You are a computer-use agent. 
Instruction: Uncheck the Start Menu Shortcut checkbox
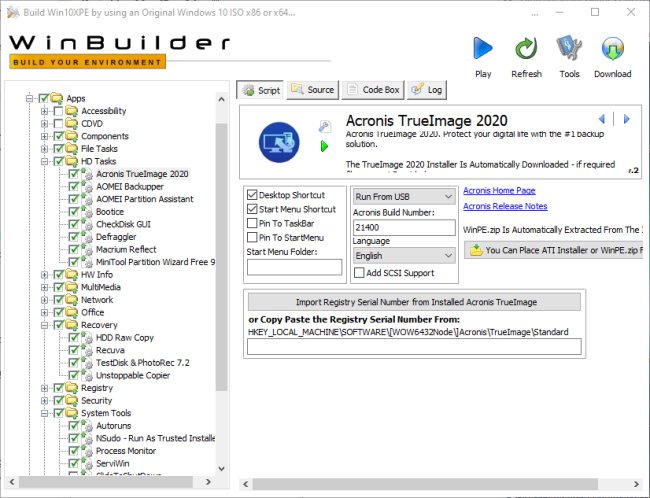point(252,209)
